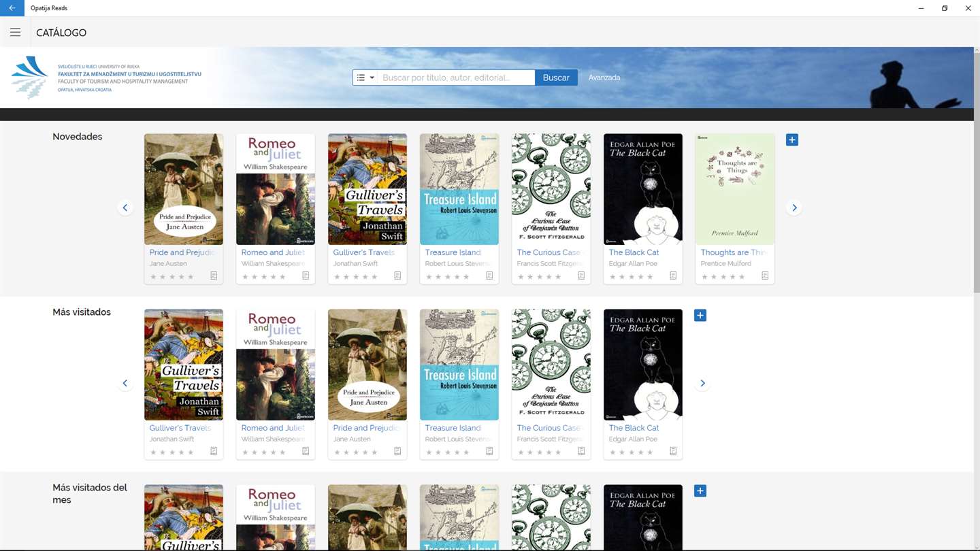Open the hamburger navigation menu
Screen dimensions: 980x551
(x=15, y=33)
